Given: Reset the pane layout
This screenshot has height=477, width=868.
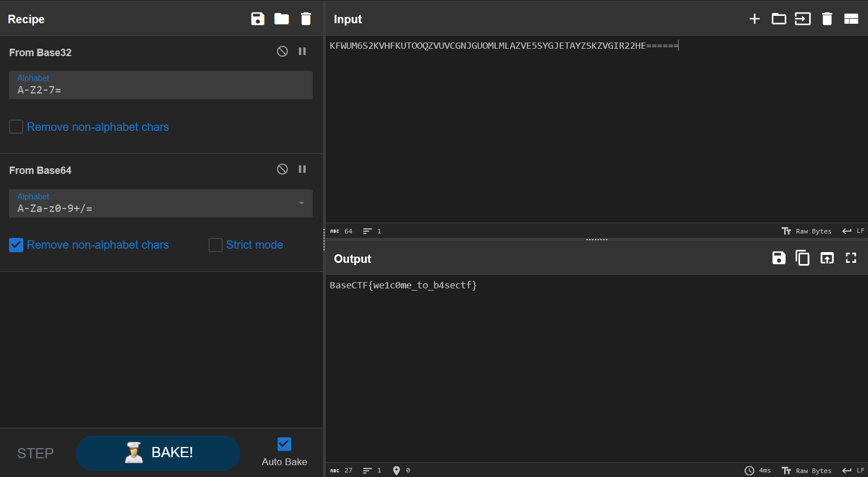Looking at the screenshot, I should coord(851,19).
